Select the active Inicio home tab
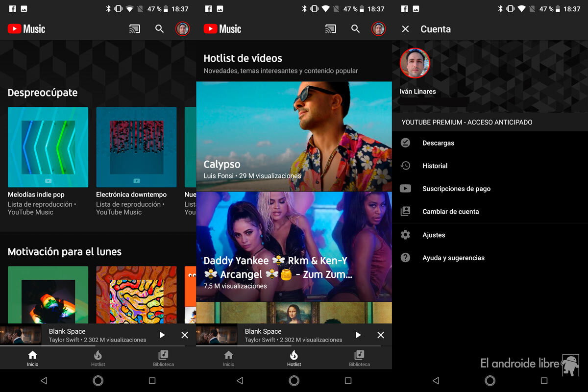Viewport: 588px width, 392px height. point(33,358)
